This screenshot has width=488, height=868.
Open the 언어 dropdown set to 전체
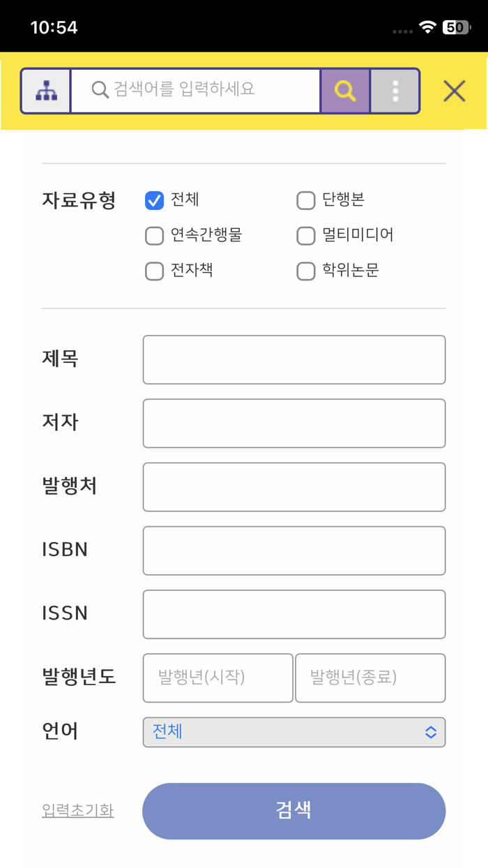click(293, 732)
